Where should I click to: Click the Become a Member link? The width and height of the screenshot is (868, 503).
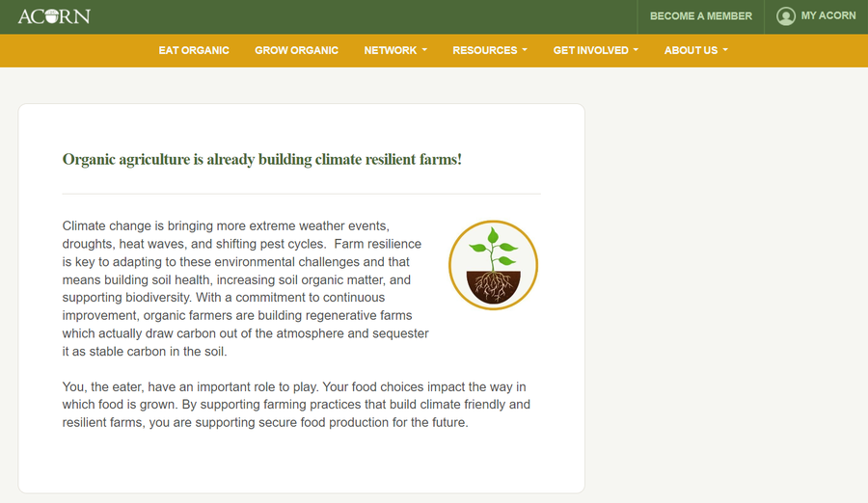[701, 16]
